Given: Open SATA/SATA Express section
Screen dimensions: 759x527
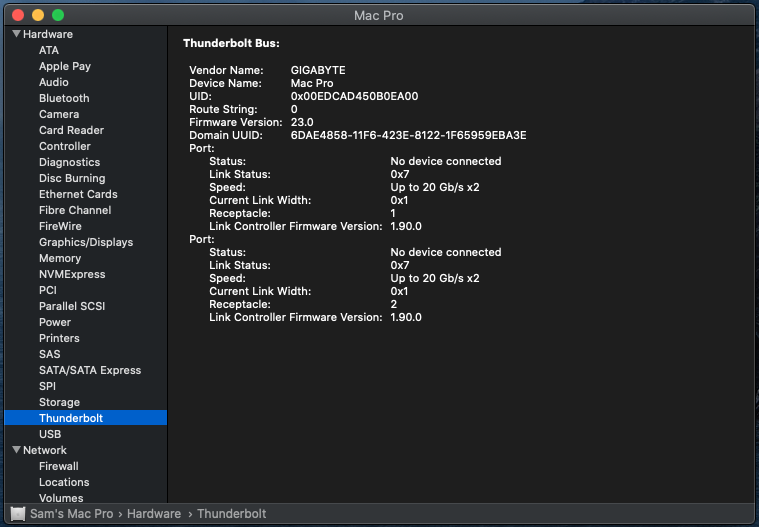Looking at the screenshot, I should click(x=90, y=370).
